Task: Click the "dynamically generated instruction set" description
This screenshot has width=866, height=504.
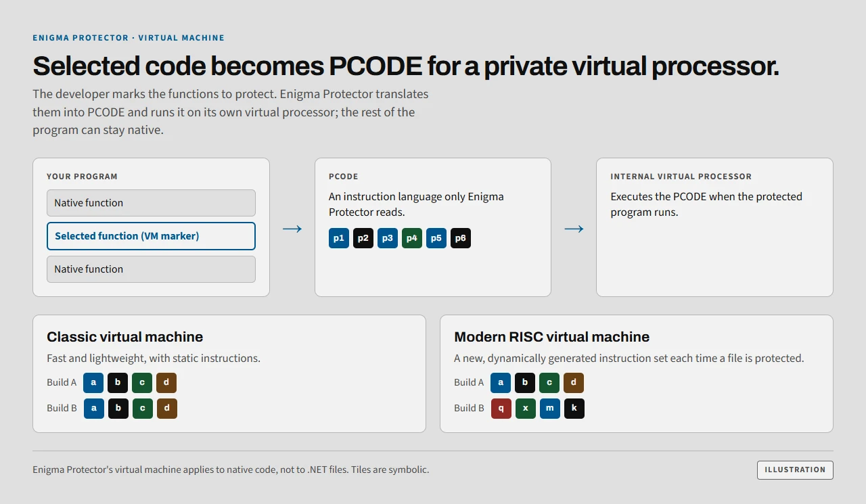Action: click(629, 359)
